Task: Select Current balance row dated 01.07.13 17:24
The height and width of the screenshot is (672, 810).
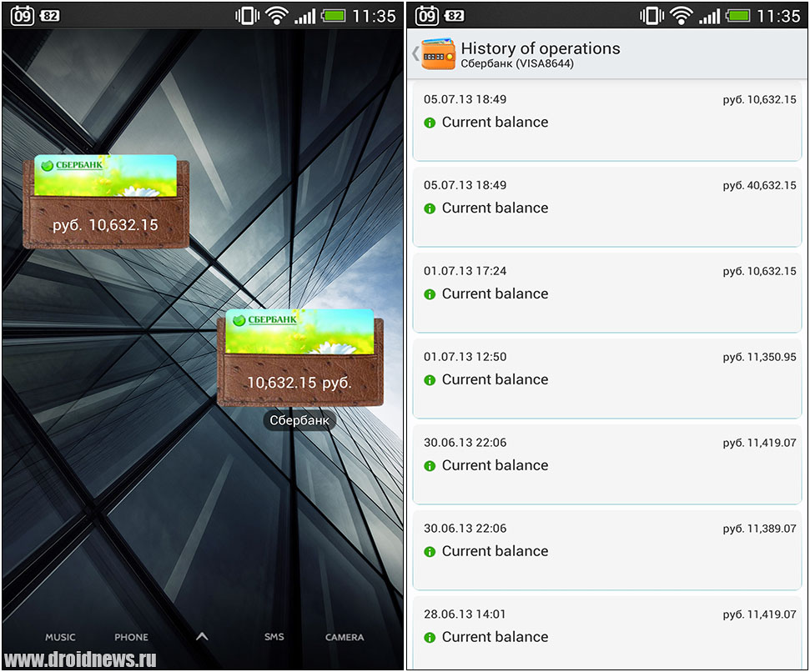Action: tap(607, 293)
